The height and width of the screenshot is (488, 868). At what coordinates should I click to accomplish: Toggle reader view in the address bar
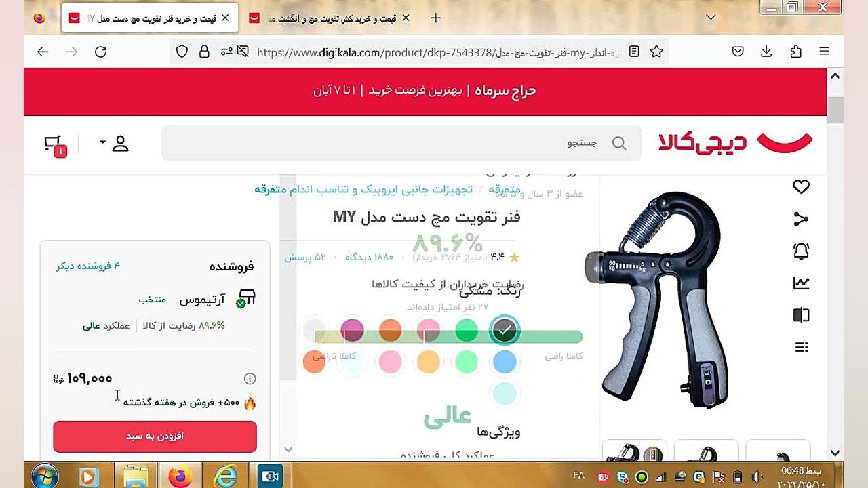[x=634, y=52]
